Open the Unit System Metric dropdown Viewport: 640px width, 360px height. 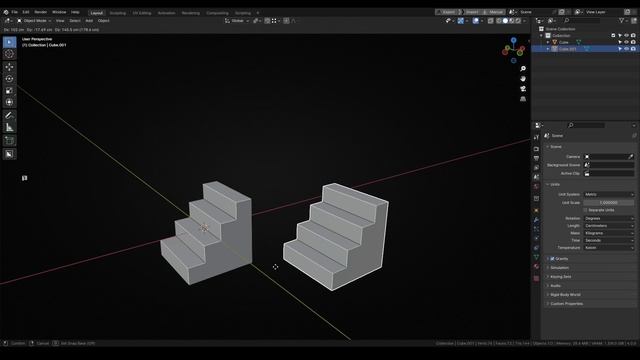[x=609, y=195]
